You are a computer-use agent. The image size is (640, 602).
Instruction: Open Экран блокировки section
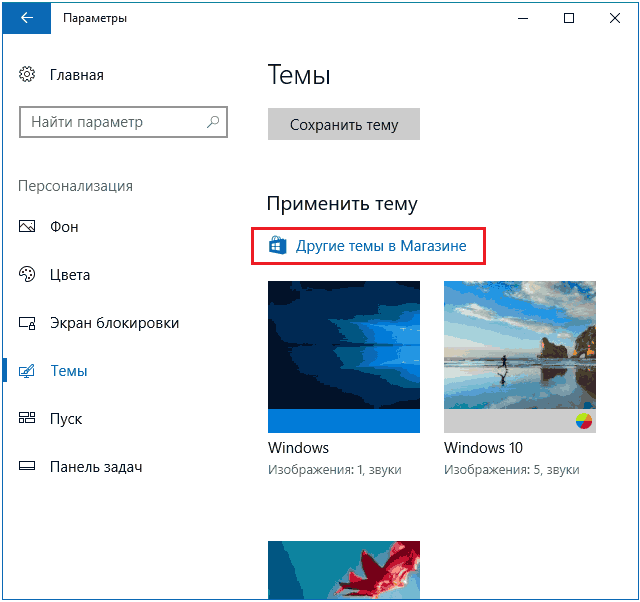114,323
